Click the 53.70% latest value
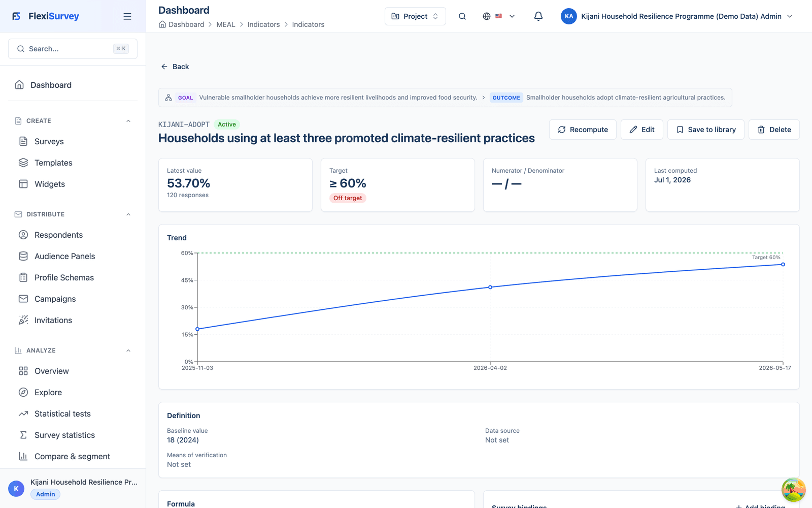Image resolution: width=812 pixels, height=508 pixels. [189, 183]
